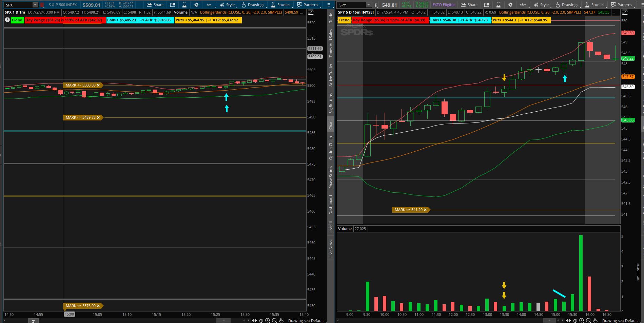The width and height of the screenshot is (644, 323).
Task: Open Patterns menu on SPX chart
Action: [x=308, y=5]
